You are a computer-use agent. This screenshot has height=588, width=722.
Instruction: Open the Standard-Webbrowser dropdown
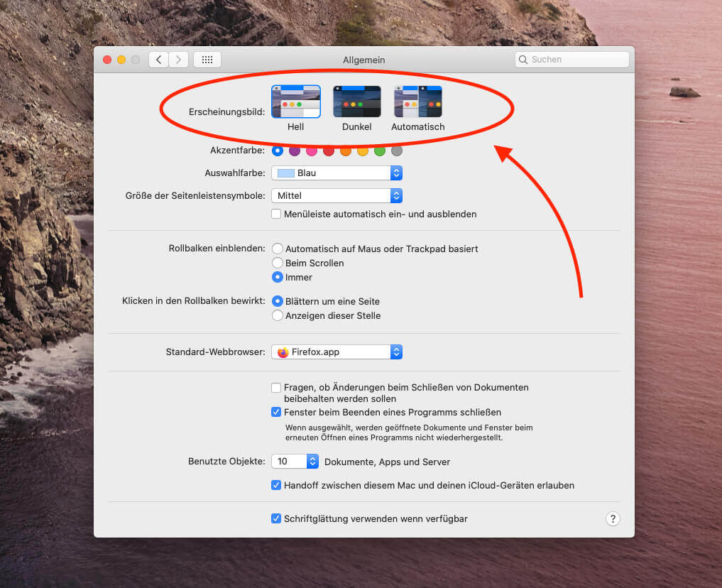click(x=337, y=352)
